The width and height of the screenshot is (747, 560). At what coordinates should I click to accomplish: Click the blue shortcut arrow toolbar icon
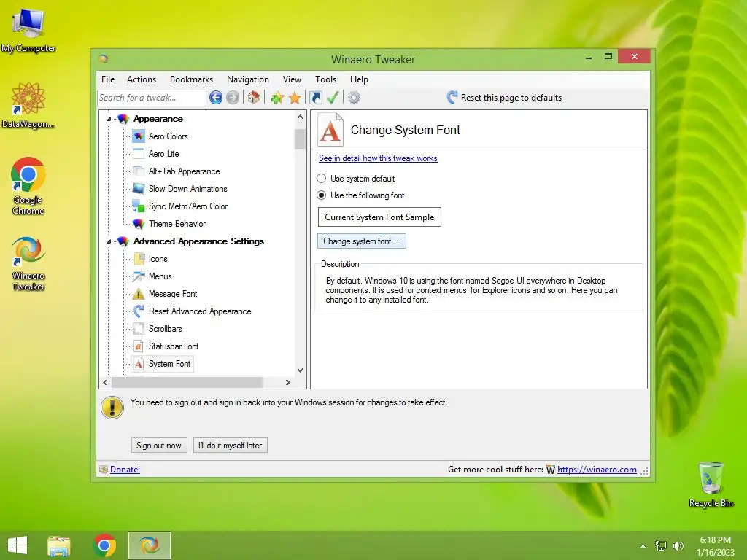pos(315,98)
